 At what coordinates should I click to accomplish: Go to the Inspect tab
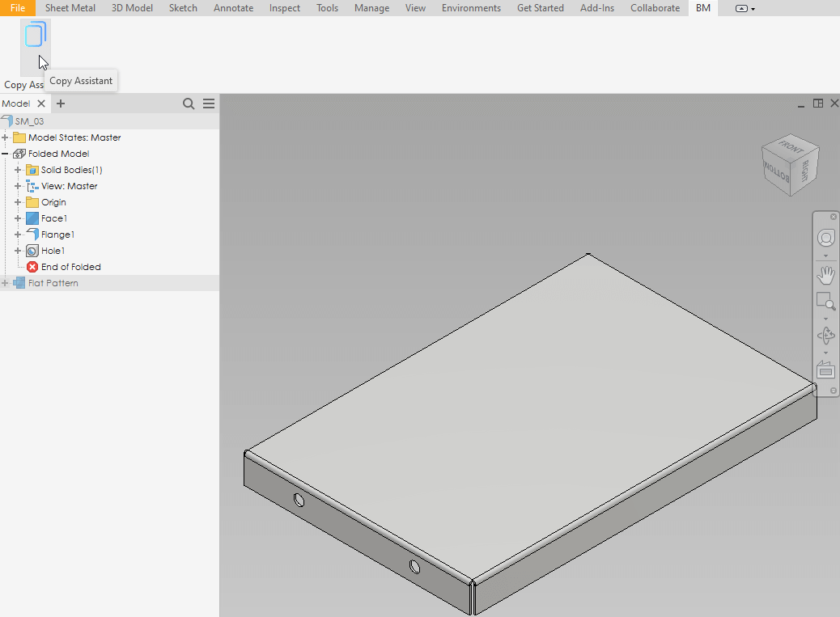pos(285,8)
